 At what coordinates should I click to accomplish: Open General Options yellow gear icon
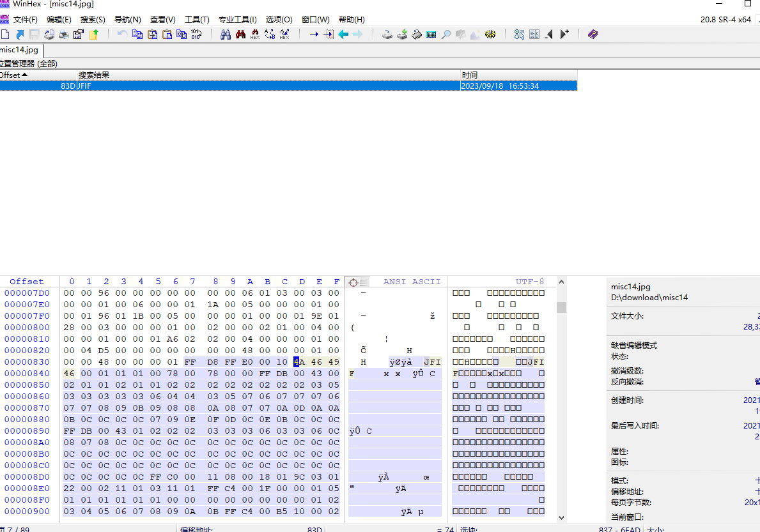click(490, 34)
